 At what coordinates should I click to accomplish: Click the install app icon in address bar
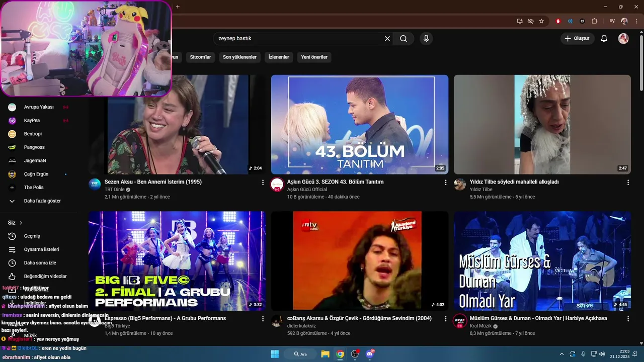pos(520,21)
